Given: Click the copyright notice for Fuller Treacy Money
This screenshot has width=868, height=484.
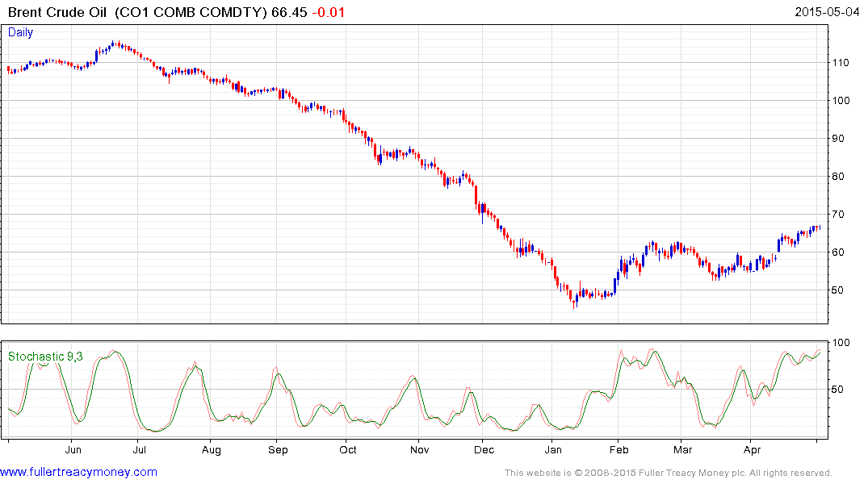Looking at the screenshot, I should [669, 473].
